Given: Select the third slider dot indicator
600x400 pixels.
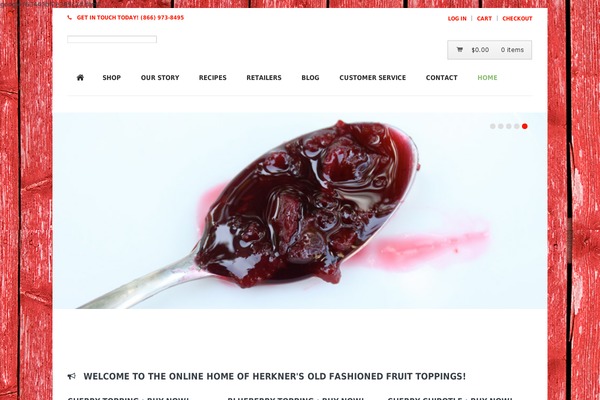Looking at the screenshot, I should click(509, 126).
